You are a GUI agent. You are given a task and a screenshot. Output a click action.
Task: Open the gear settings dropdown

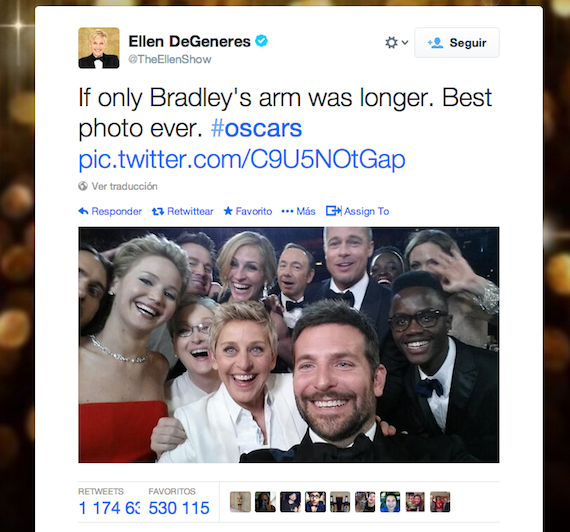(396, 43)
